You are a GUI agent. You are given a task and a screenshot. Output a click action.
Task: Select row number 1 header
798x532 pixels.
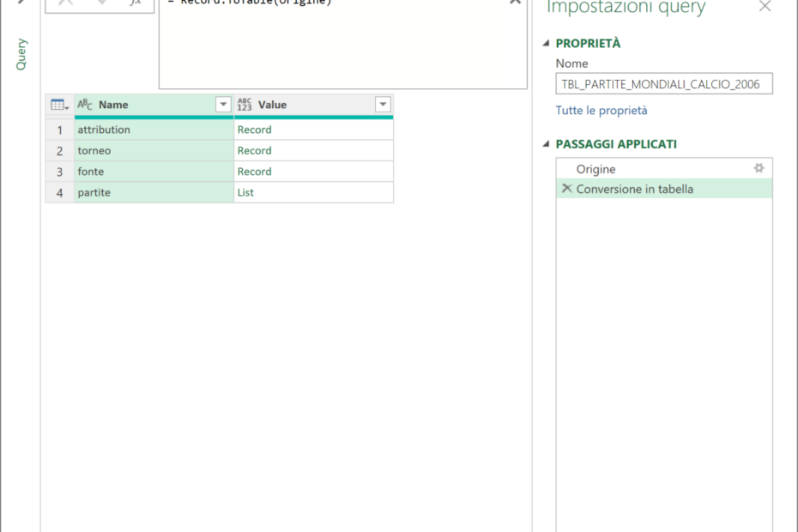(x=59, y=130)
